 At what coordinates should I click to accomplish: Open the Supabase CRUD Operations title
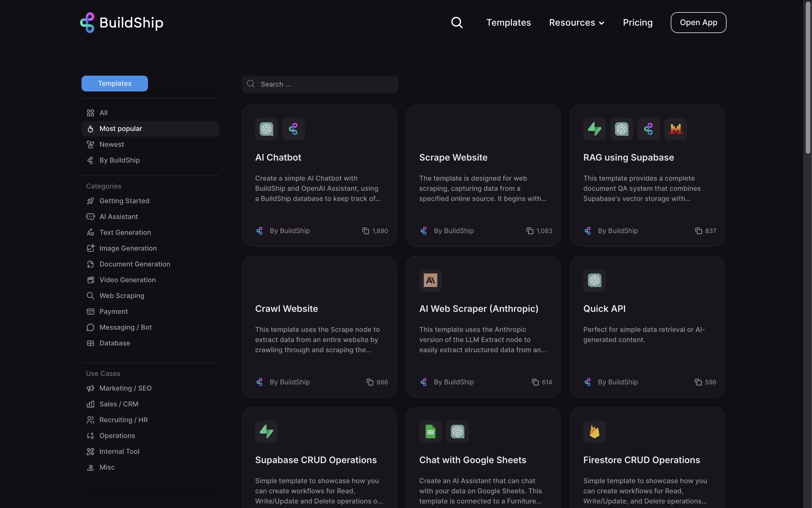pos(316,460)
